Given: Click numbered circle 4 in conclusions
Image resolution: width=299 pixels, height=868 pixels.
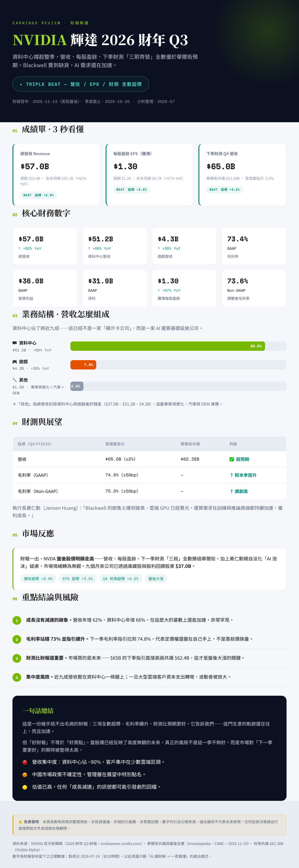Looking at the screenshot, I should pos(17,677).
